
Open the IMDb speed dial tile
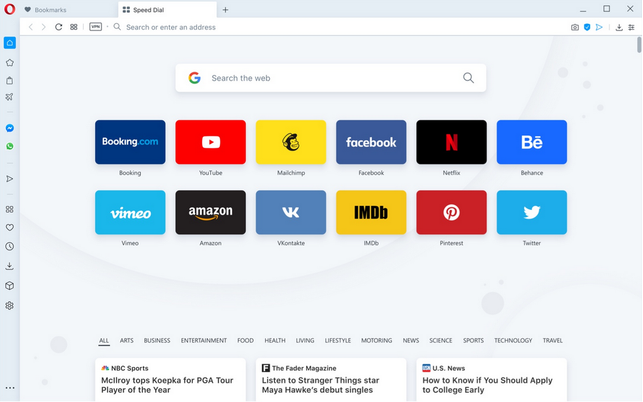[x=371, y=212]
